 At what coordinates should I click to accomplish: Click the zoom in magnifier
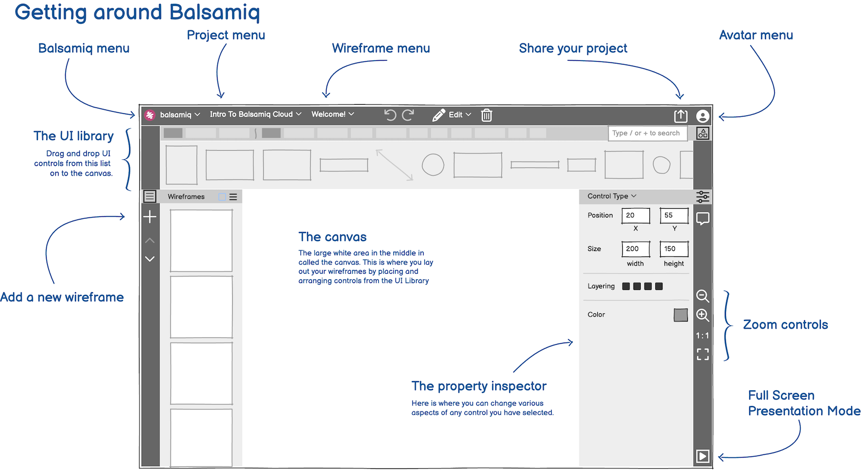(x=703, y=316)
